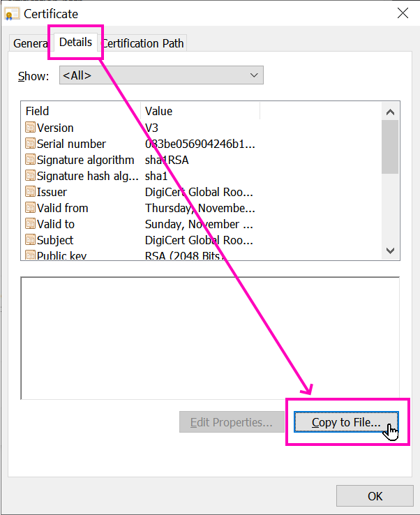Click the value V3
Viewport: 420px width, 515px height.
(151, 128)
